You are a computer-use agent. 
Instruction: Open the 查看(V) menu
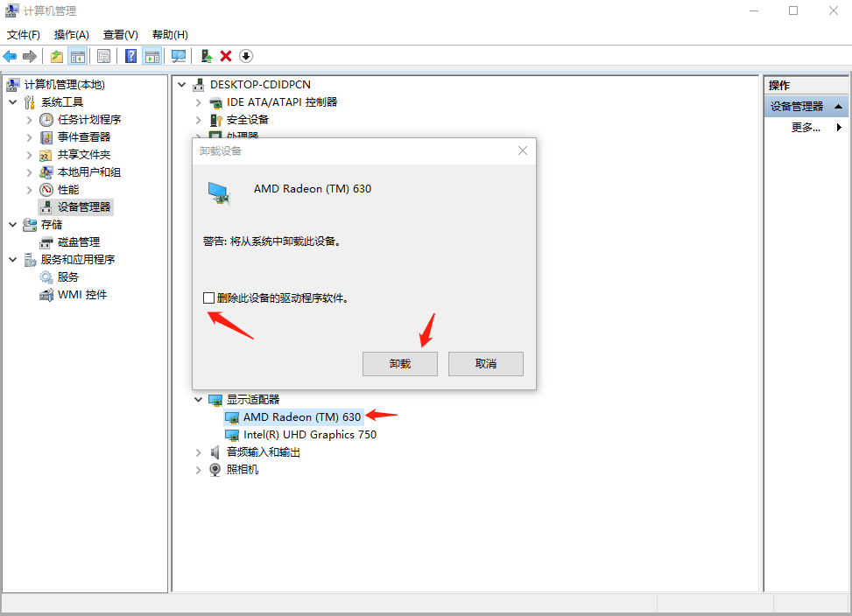[120, 35]
